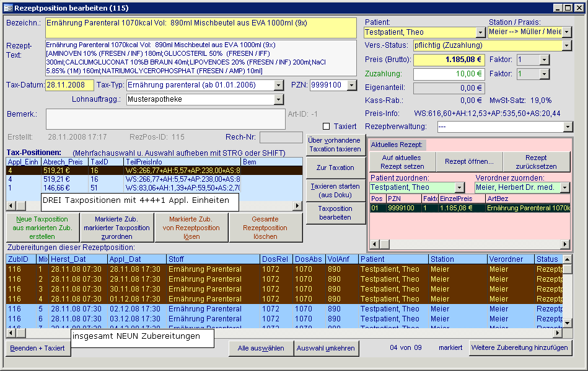Expand the Zuzahlung Faktor dropdown
Viewport: 588px width, 371px height.
tap(544, 74)
